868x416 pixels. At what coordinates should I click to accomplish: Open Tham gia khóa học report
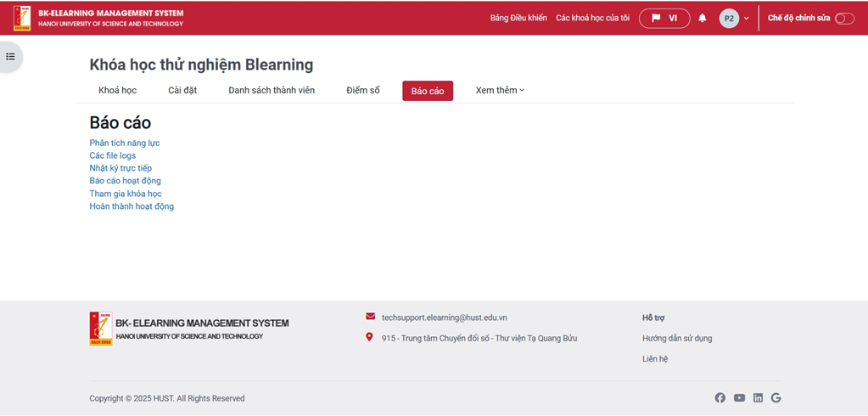click(126, 194)
